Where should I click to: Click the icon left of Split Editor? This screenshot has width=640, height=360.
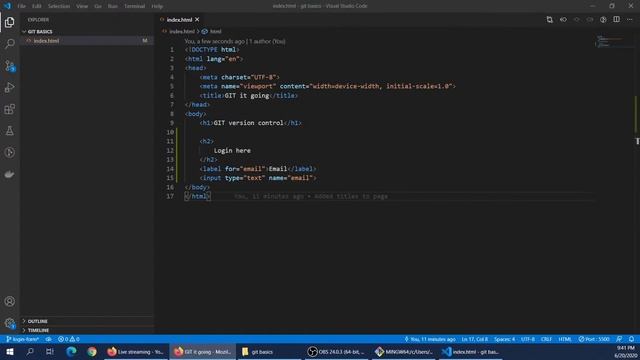click(603, 20)
